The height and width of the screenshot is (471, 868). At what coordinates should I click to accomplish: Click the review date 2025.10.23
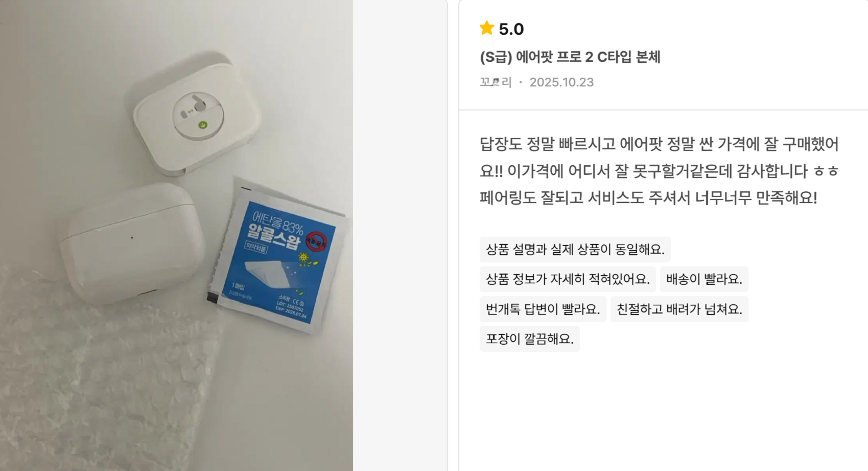[x=561, y=82]
